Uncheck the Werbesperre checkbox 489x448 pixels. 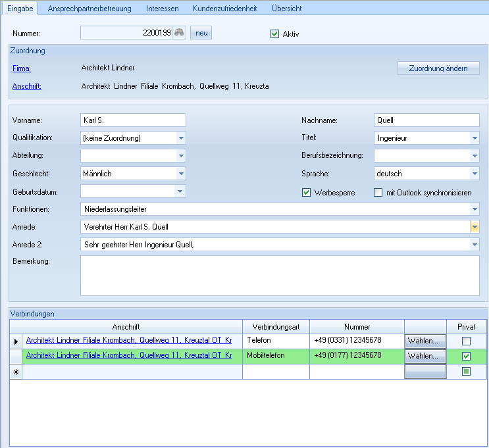pos(306,193)
